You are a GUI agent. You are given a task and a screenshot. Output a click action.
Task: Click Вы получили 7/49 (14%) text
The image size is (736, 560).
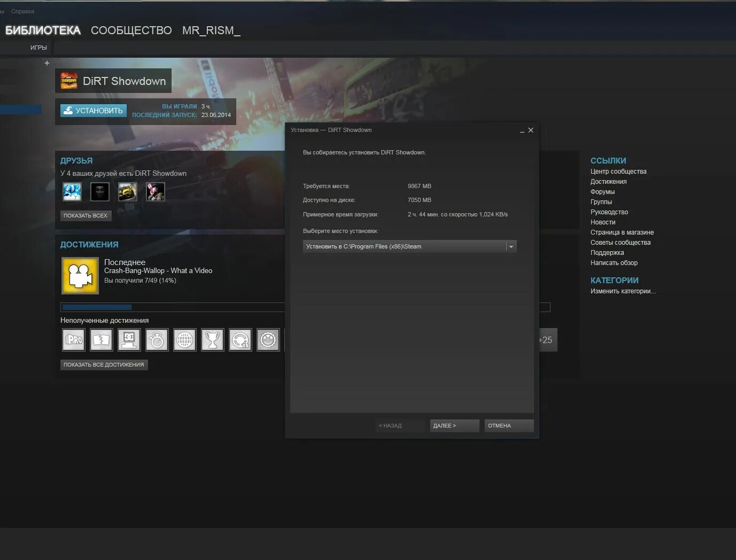[x=140, y=281]
